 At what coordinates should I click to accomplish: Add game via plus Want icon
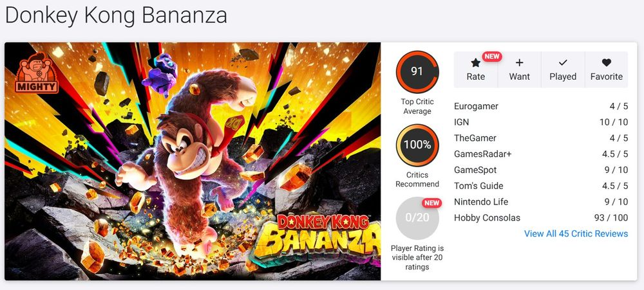click(519, 63)
